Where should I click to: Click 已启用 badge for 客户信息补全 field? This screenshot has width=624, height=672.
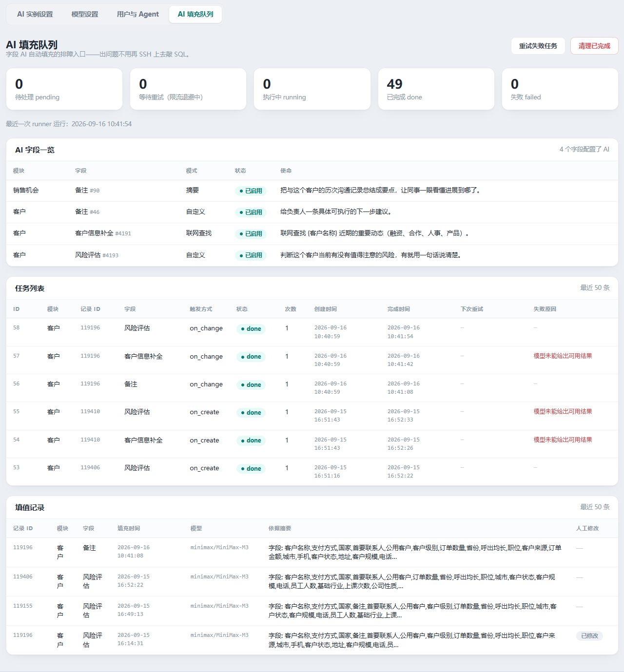point(251,234)
